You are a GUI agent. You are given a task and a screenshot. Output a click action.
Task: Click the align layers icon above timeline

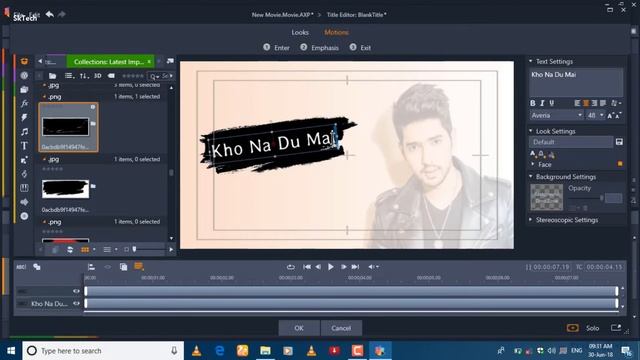pyautogui.click(x=91, y=267)
